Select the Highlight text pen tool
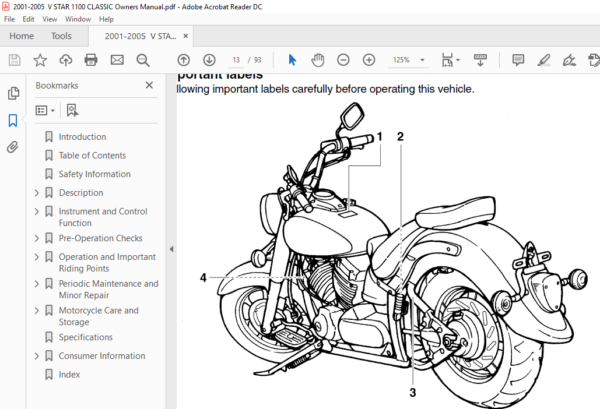This screenshot has height=409, width=600. (544, 60)
